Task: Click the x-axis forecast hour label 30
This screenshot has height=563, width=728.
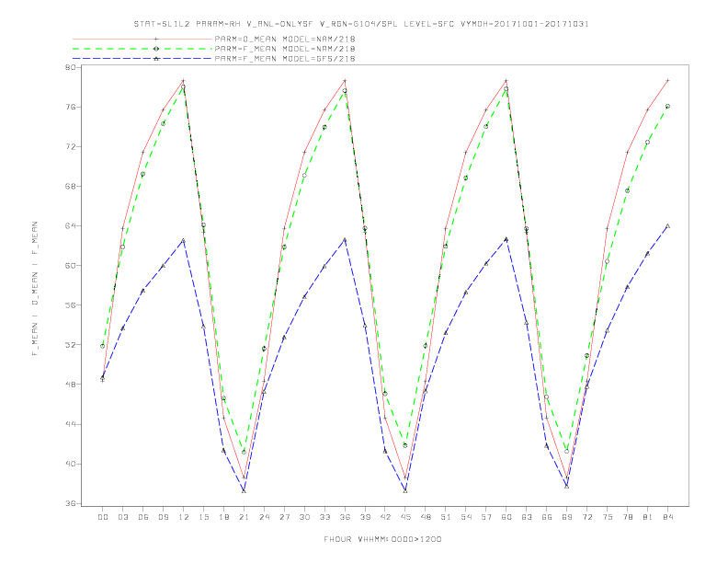Action: [x=304, y=517]
